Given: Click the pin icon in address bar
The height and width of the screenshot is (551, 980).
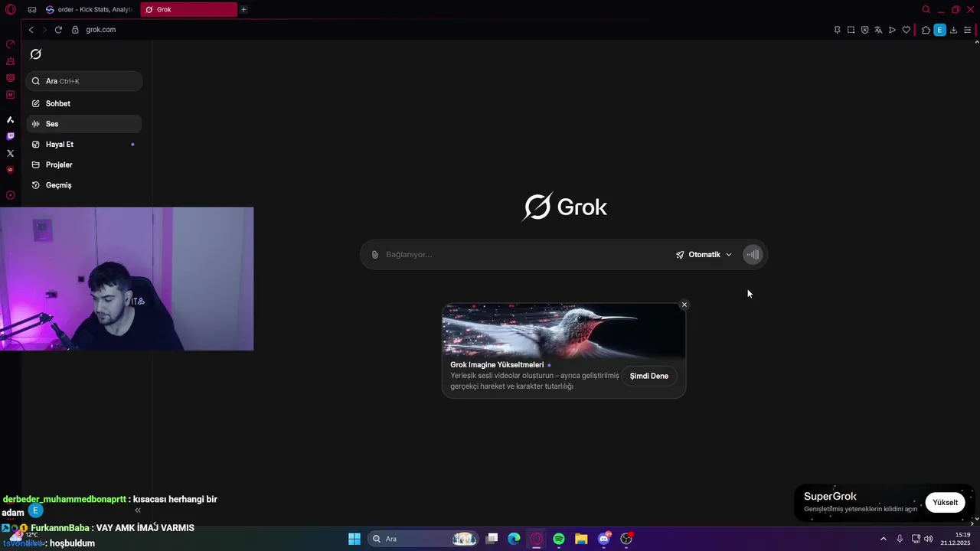Looking at the screenshot, I should point(837,30).
